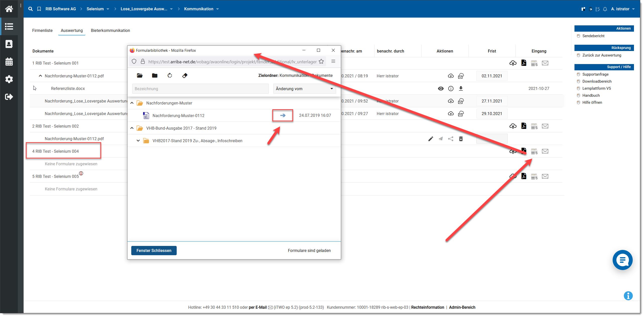The width and height of the screenshot is (644, 317).
Task: Expand VHB2017-Stand 2019 Zu-, Absage-, Infoschreiben folder
Action: click(x=138, y=141)
